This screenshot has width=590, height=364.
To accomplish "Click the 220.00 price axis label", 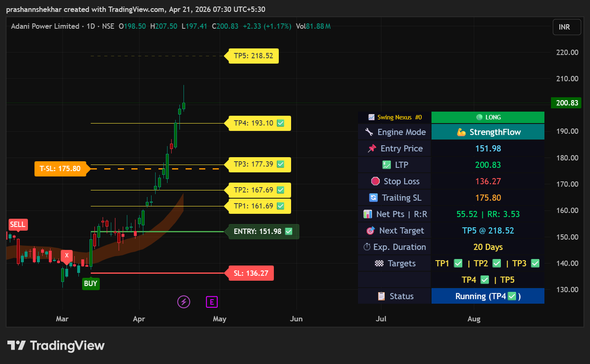I will tap(567, 52).
